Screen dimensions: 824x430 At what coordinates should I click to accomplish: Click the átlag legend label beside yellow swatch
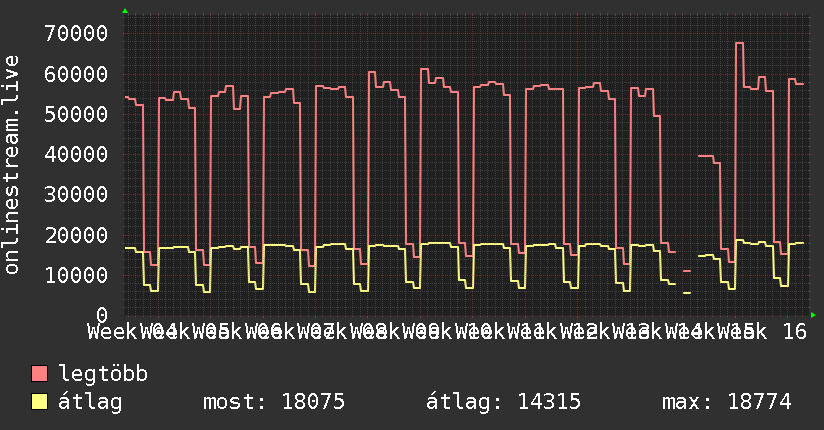point(90,402)
